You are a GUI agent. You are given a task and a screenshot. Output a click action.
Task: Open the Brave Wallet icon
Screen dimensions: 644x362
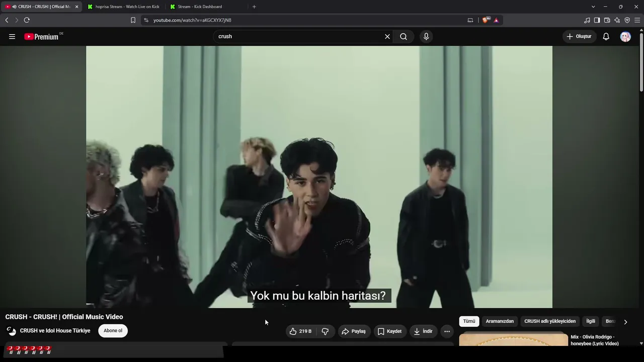point(607,20)
